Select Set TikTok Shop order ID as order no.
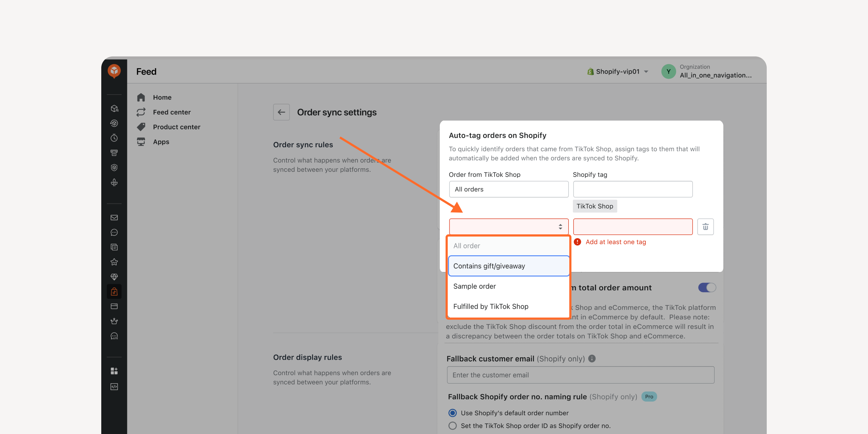 pyautogui.click(x=453, y=426)
